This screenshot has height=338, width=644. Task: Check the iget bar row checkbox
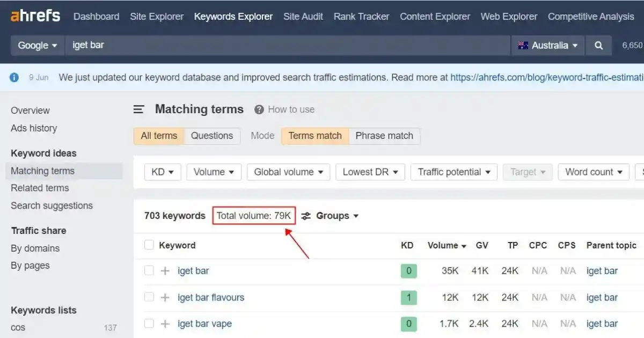(149, 271)
